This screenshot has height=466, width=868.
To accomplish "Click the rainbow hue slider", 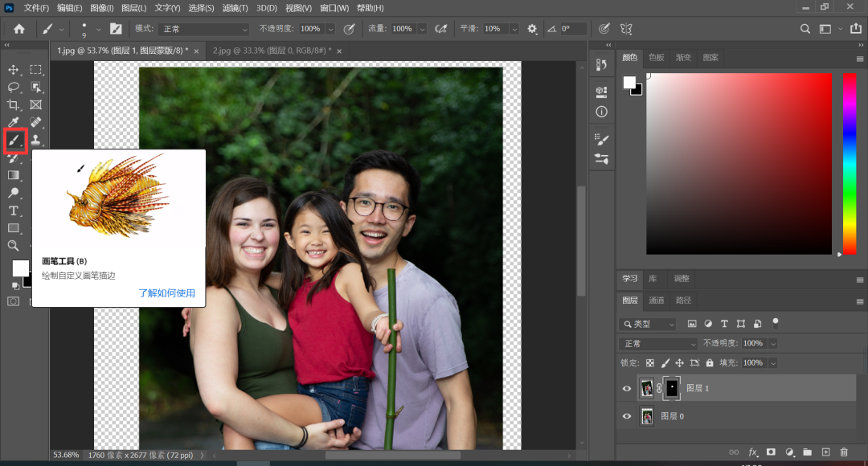I will (850, 164).
